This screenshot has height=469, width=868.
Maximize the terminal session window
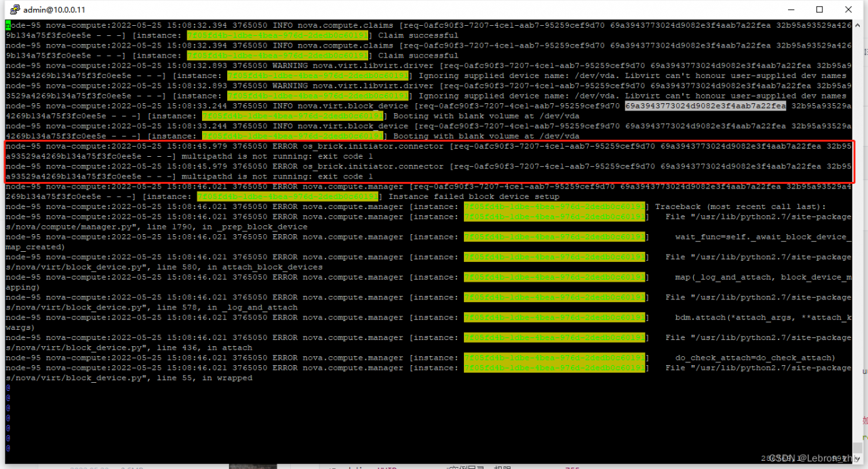[819, 10]
